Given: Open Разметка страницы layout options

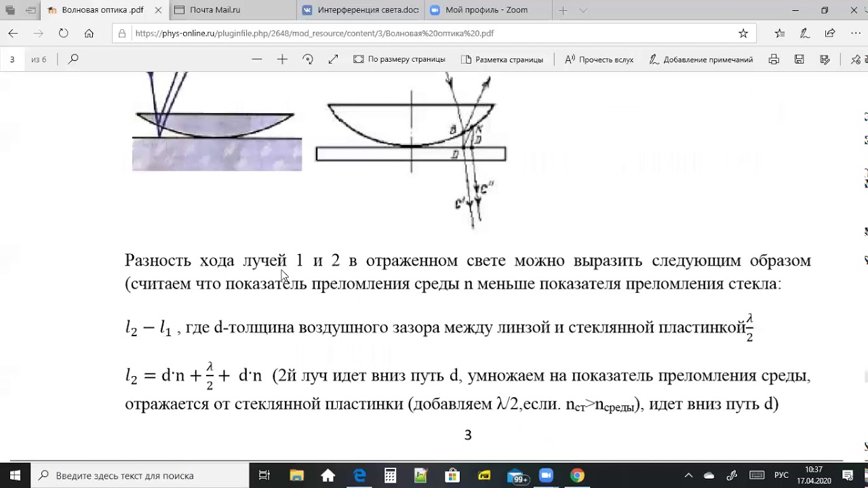Looking at the screenshot, I should pos(502,59).
